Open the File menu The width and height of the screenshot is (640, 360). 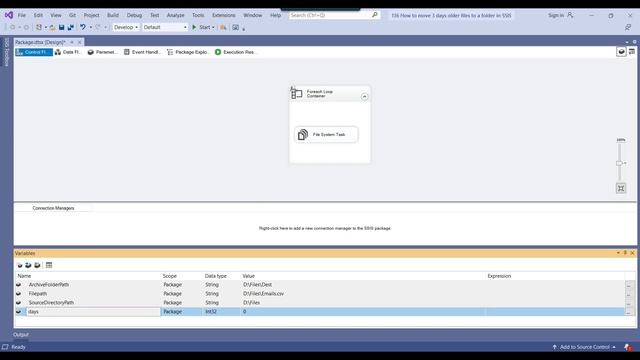pos(22,15)
